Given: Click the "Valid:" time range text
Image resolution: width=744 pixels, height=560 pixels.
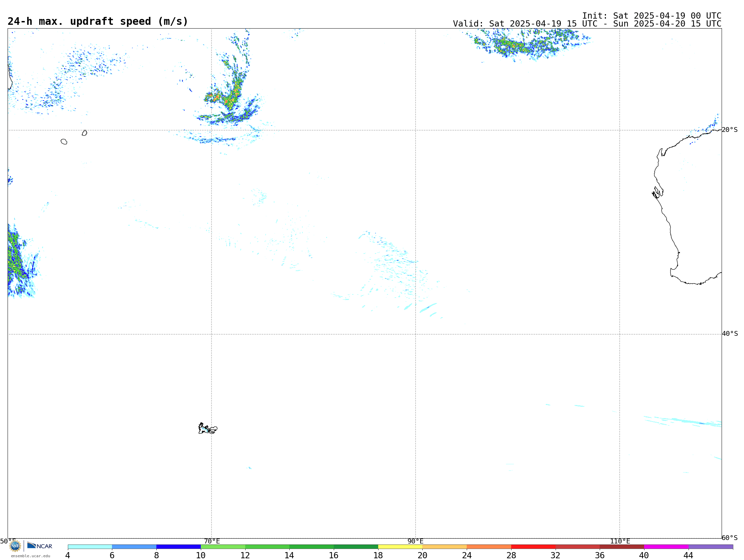Looking at the screenshot, I should point(587,24).
